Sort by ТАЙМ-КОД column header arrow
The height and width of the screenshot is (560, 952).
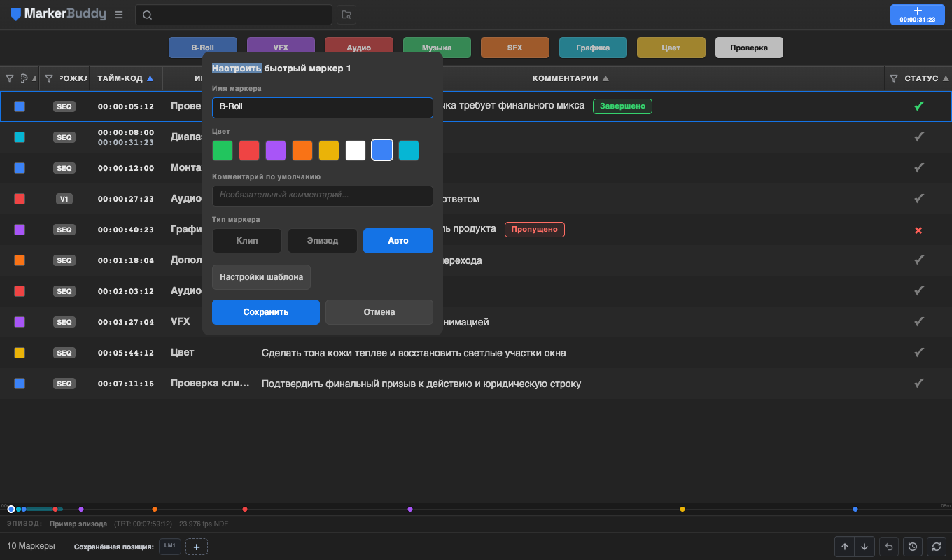tap(150, 78)
